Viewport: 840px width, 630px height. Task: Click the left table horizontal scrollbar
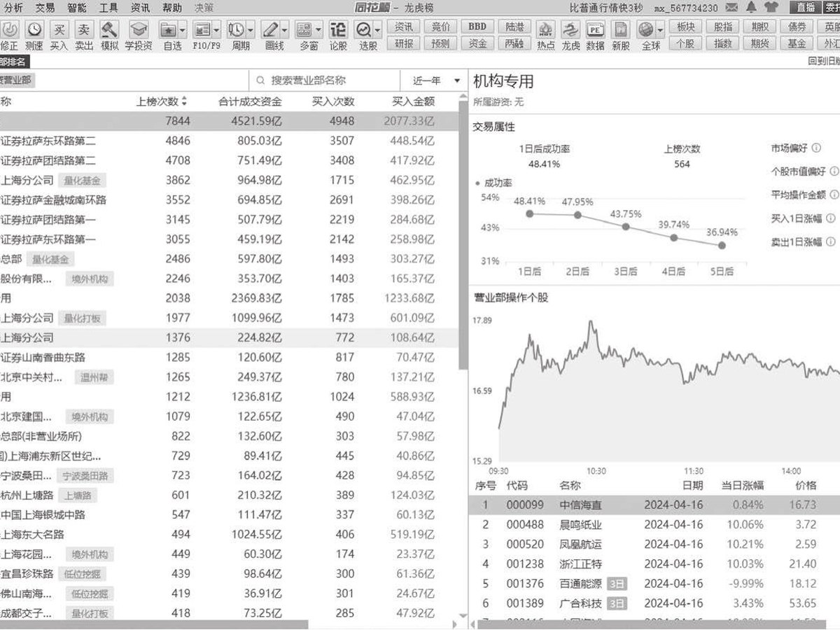click(154, 624)
